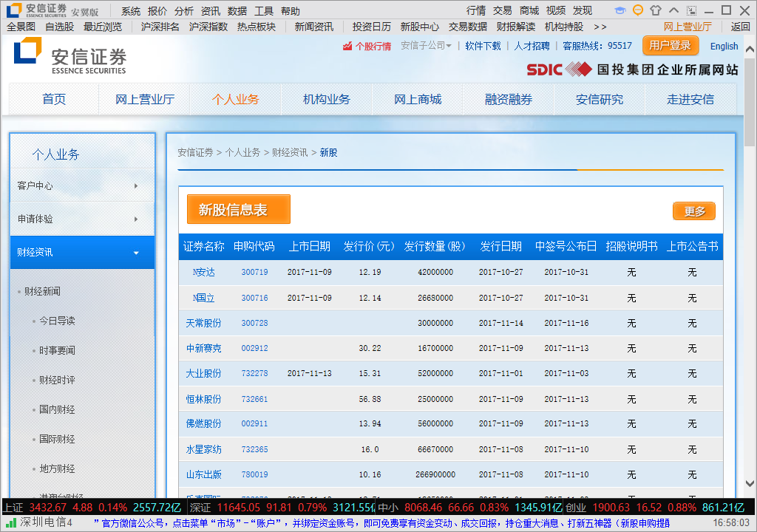Click the red chart icon beside 个股行情
The image size is (757, 532).
point(347,47)
